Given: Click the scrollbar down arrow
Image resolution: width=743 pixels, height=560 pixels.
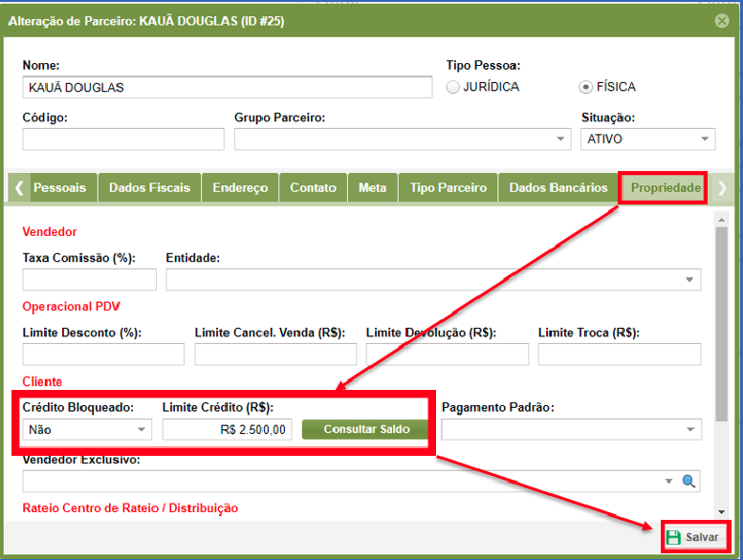Looking at the screenshot, I should [x=721, y=511].
